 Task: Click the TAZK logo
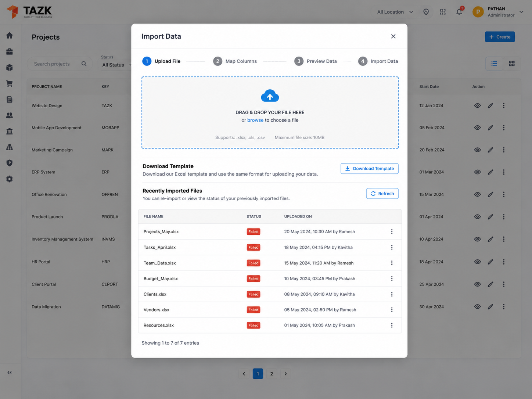click(x=29, y=12)
